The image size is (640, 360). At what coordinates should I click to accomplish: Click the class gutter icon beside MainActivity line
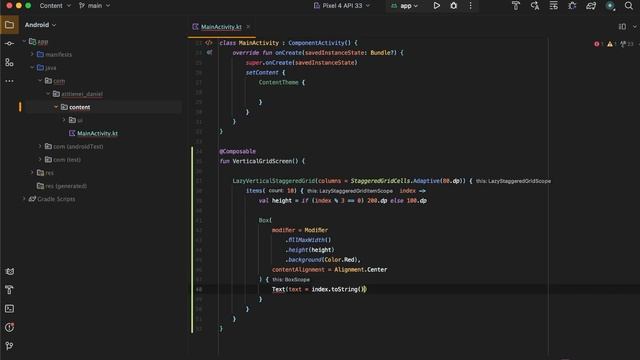click(x=209, y=42)
